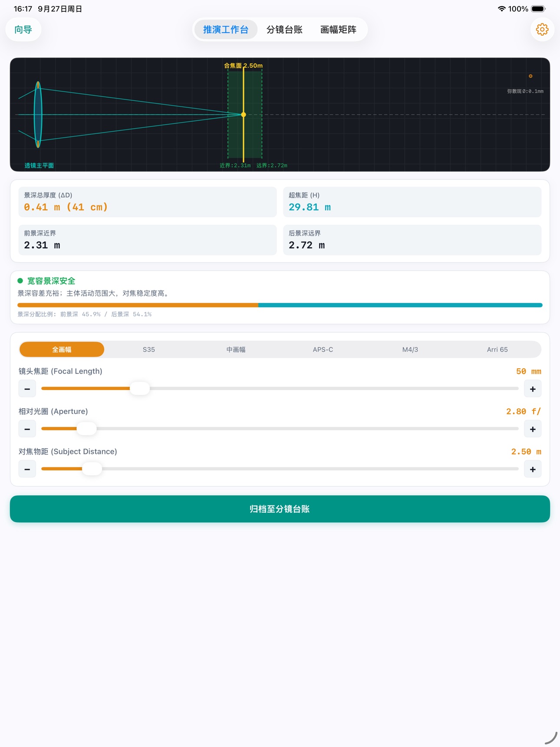Screen dimensions: 560x747
Task: Decrease subject distance with minus button
Action: [27, 469]
